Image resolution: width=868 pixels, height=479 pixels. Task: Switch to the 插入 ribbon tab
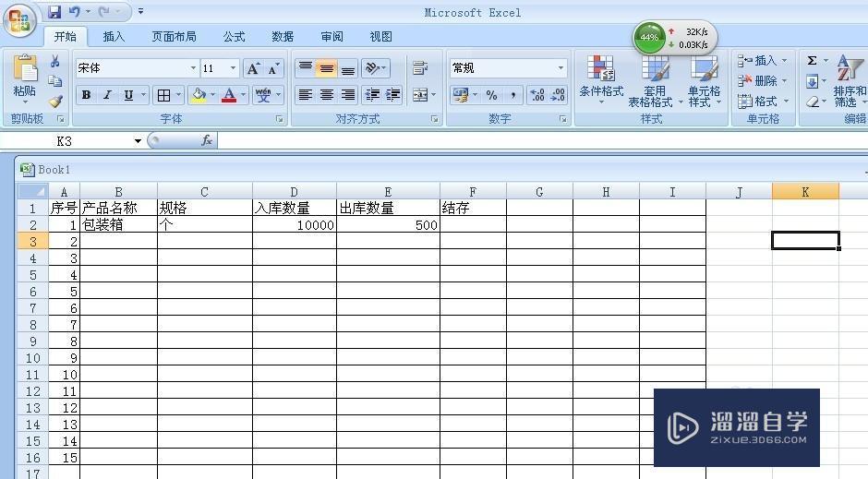tap(114, 37)
